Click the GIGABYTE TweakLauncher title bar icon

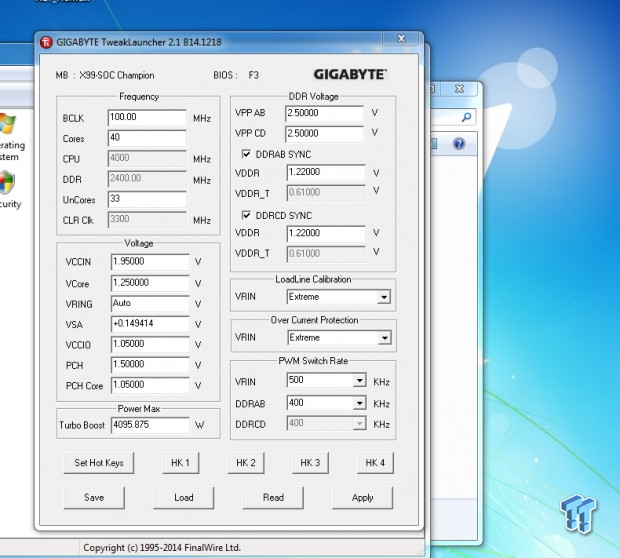pyautogui.click(x=46, y=42)
